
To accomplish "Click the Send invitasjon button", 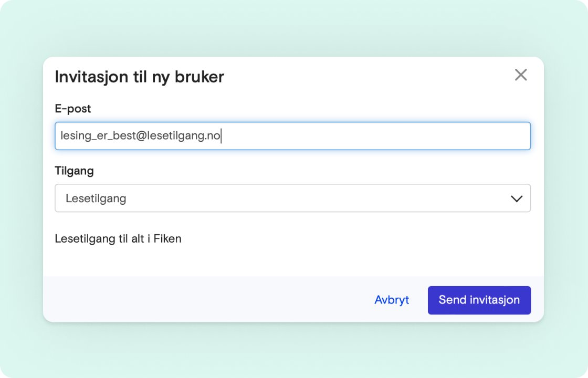I will (479, 300).
